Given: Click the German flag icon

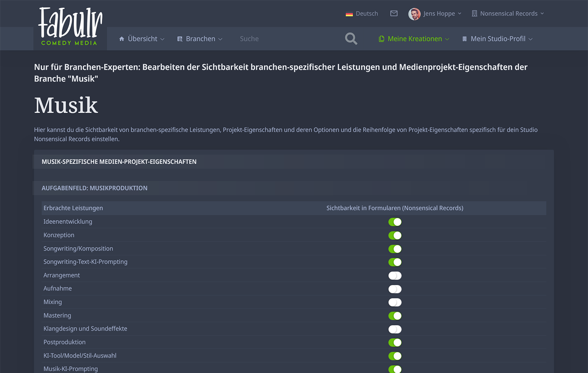Looking at the screenshot, I should coord(349,13).
